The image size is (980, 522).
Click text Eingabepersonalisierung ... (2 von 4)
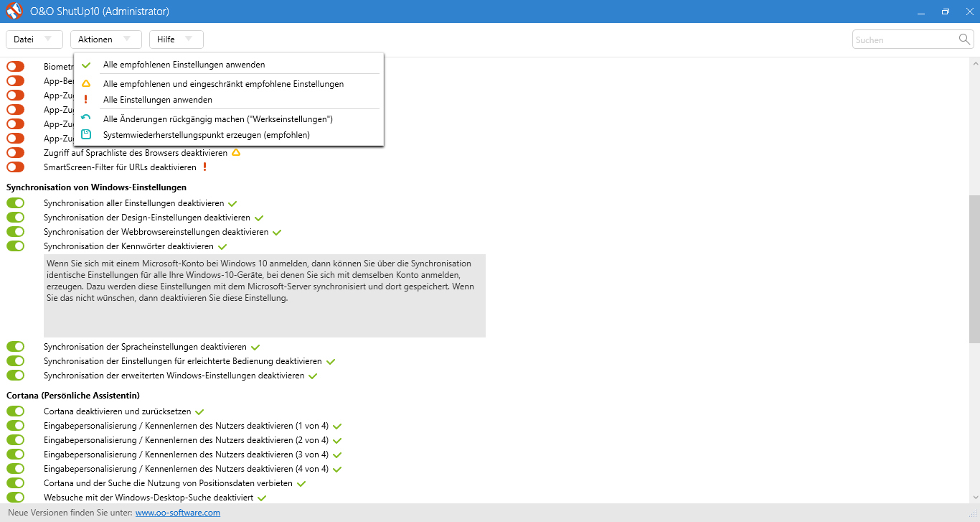[186, 440]
